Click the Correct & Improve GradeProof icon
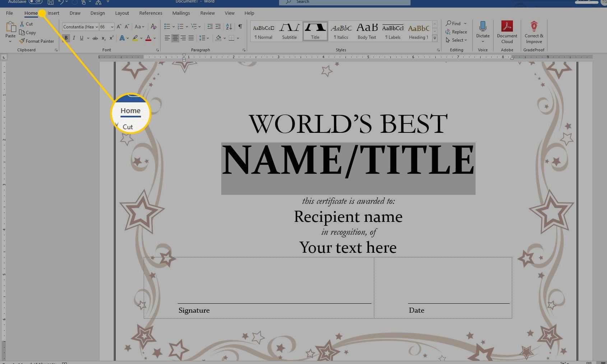This screenshot has height=364, width=607. [x=534, y=26]
